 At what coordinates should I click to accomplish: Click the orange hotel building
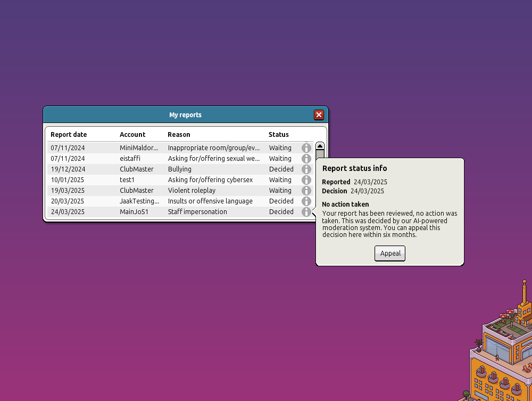[x=500, y=357]
